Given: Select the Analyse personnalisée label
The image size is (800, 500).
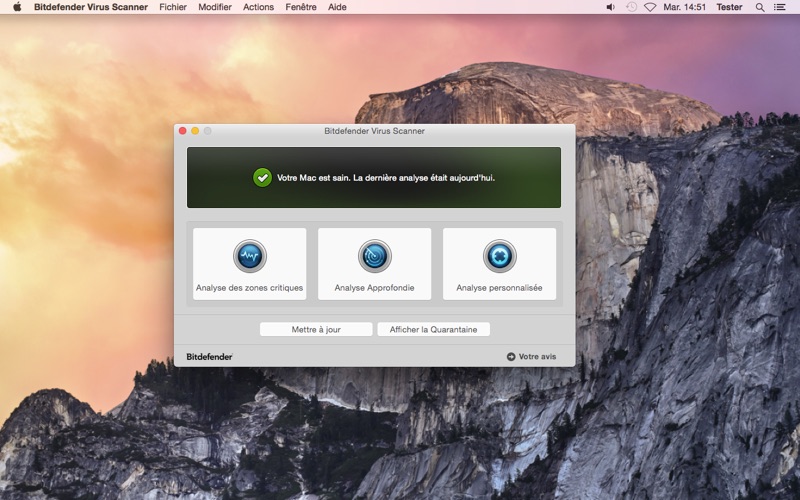Looking at the screenshot, I should pos(499,288).
